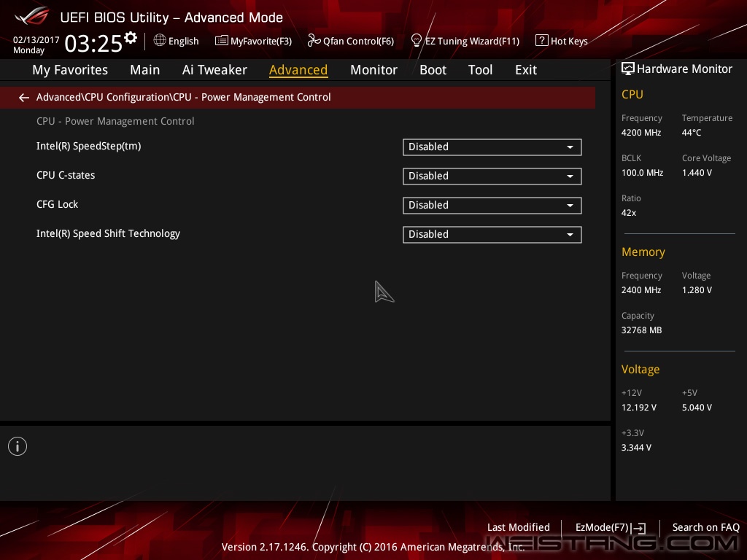
Task: Click the CPU - Power Management Control section heading
Action: pos(115,121)
